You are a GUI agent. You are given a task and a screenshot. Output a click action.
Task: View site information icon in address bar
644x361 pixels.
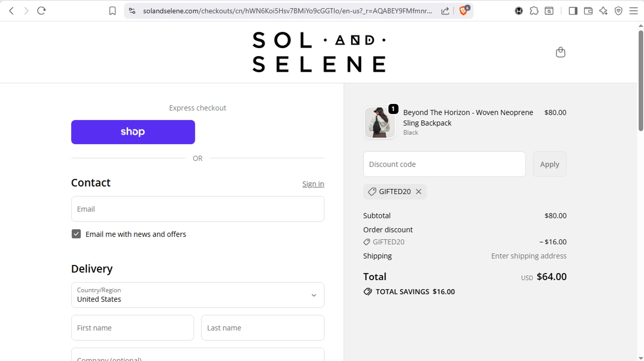pyautogui.click(x=132, y=11)
